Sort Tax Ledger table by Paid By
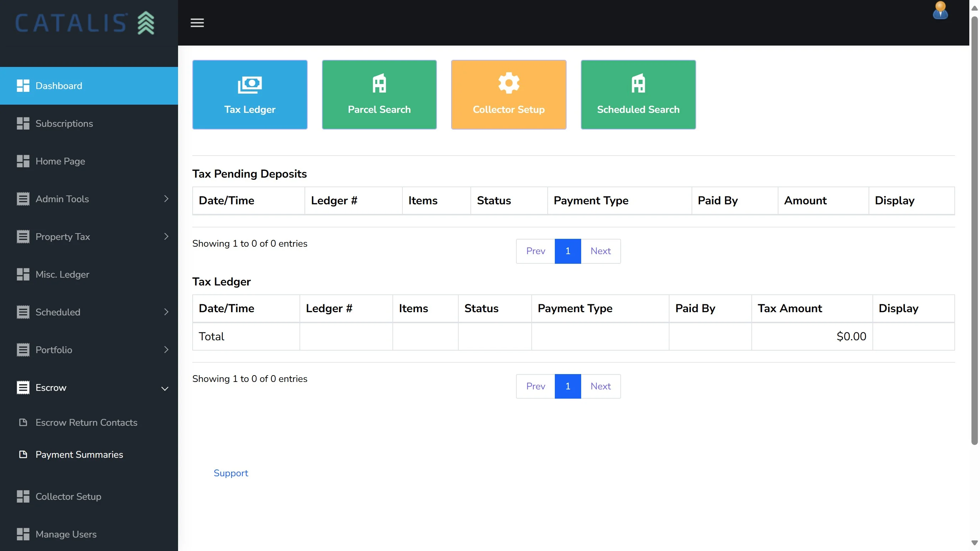The width and height of the screenshot is (980, 551). 710,308
